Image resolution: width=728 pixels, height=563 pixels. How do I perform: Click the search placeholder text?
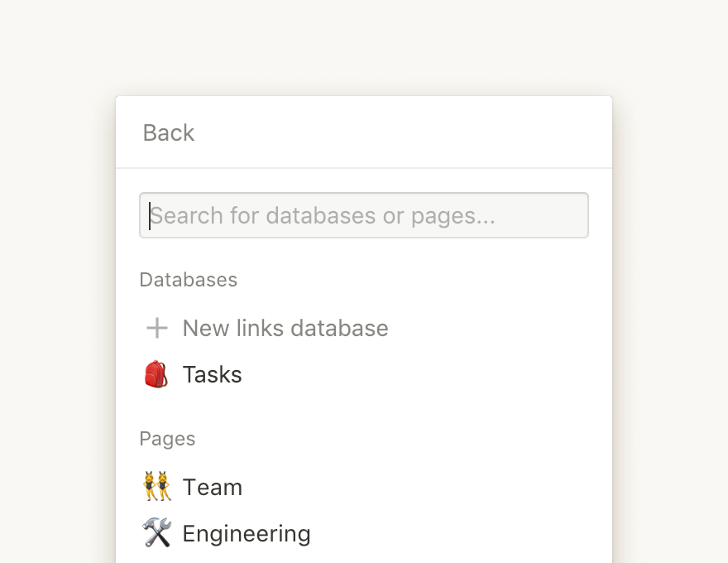(x=323, y=215)
